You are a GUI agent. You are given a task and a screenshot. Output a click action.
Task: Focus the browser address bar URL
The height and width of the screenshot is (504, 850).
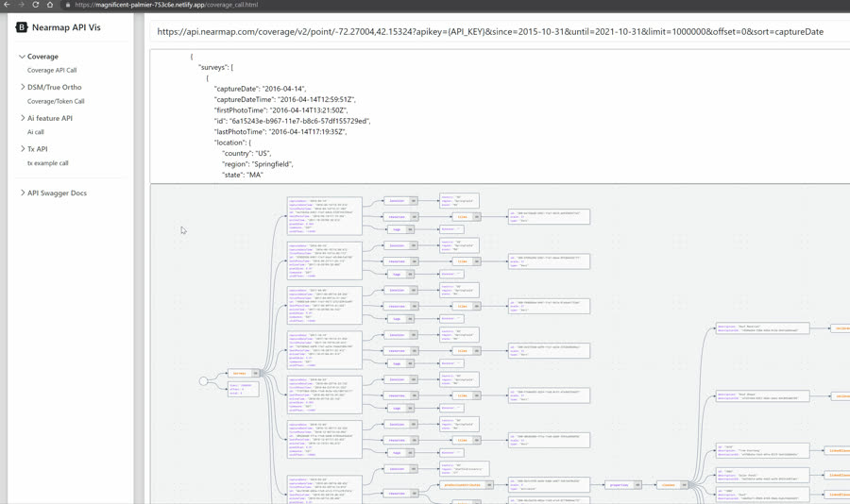pyautogui.click(x=166, y=5)
